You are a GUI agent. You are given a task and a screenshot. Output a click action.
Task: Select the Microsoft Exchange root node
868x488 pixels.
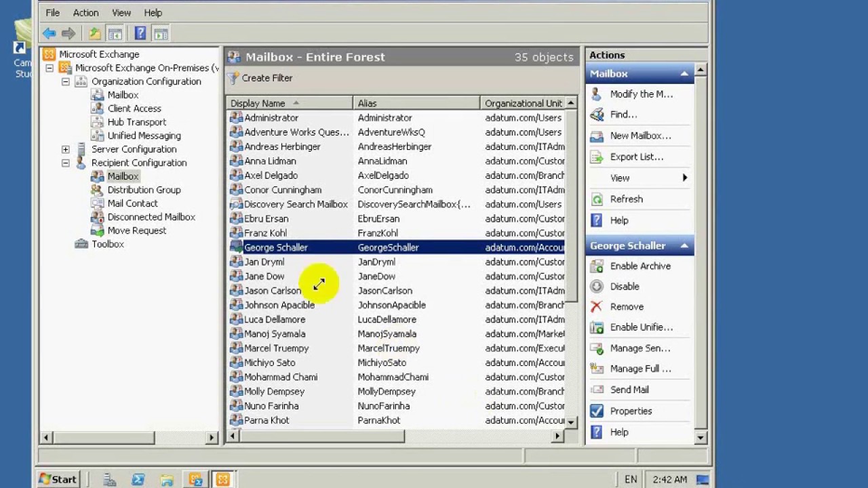point(99,54)
